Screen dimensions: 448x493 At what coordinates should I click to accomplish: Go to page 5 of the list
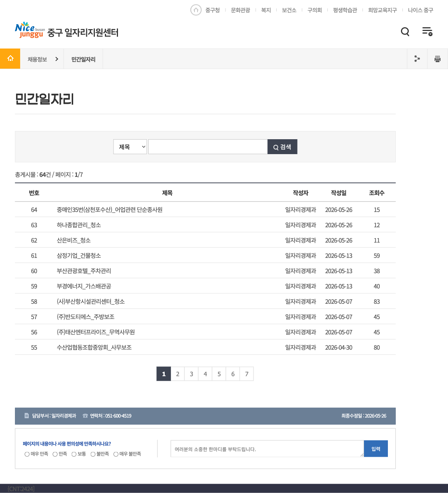(x=219, y=374)
